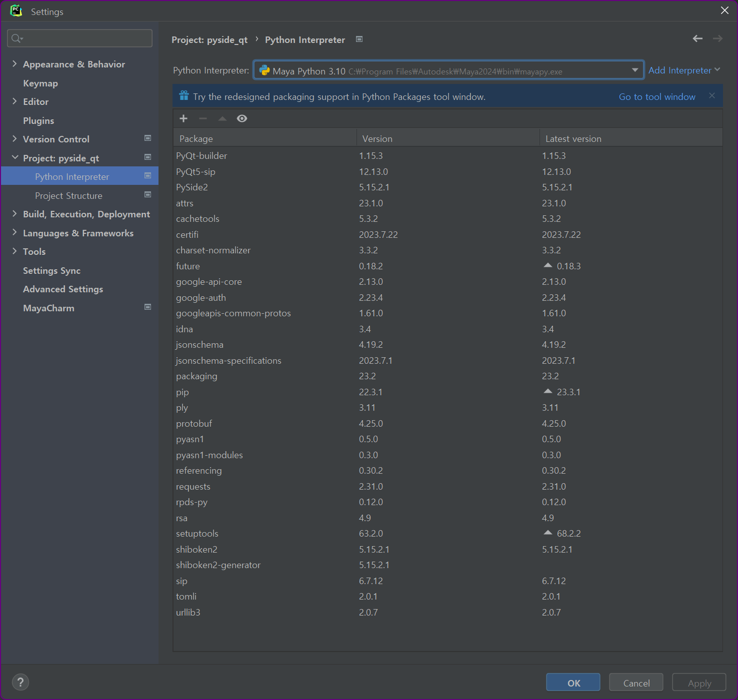The height and width of the screenshot is (700, 738).
Task: Click project icon next to Version Control
Action: point(148,138)
